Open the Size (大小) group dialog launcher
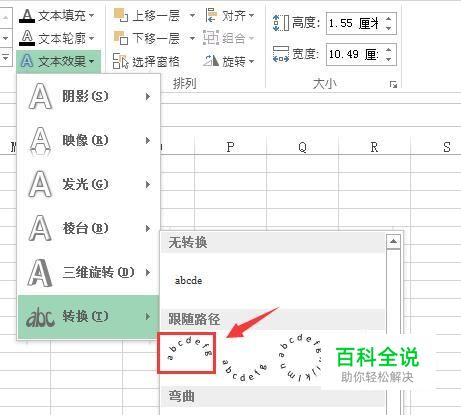The image size is (461, 415). 393,84
